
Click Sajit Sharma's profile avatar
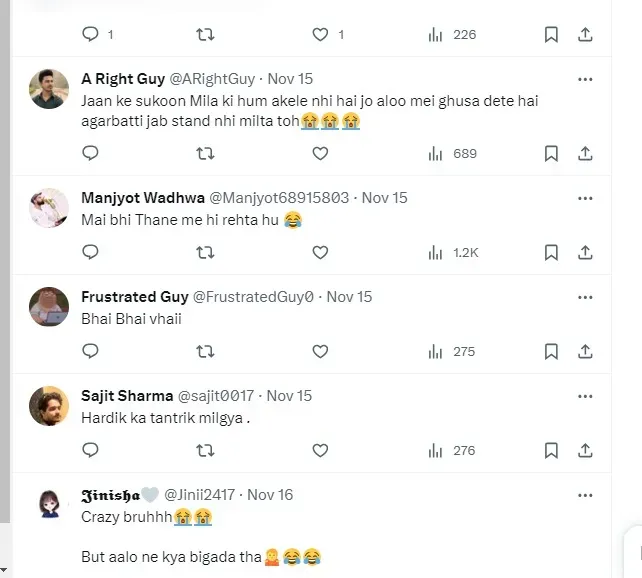48,405
